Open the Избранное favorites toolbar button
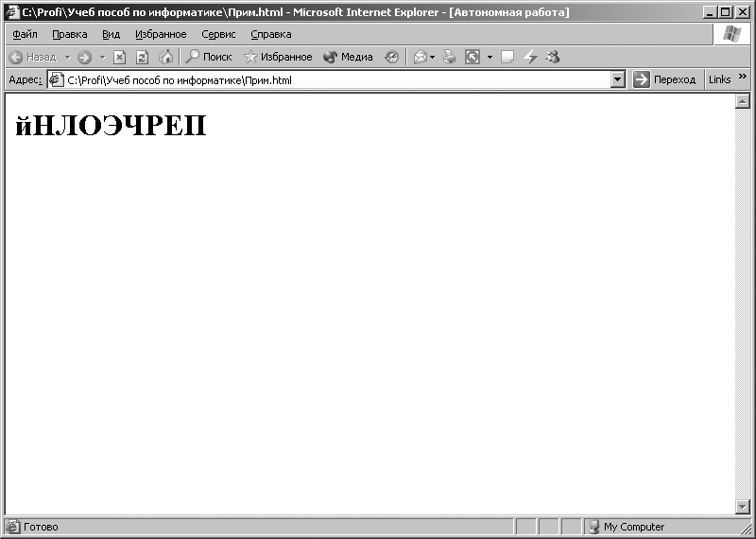The image size is (756, 539). pyautogui.click(x=278, y=57)
